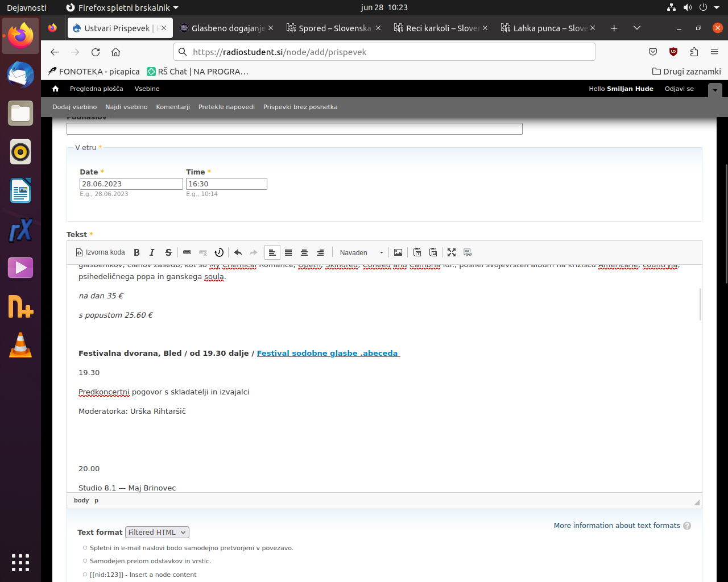
Task: Open the Komentarji admin menu item
Action: pos(173,107)
